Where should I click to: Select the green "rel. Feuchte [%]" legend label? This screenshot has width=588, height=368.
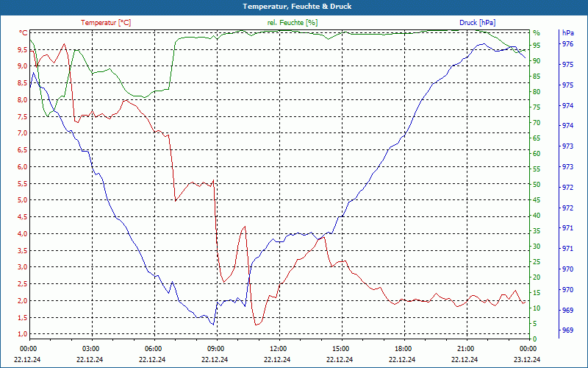[x=293, y=23]
